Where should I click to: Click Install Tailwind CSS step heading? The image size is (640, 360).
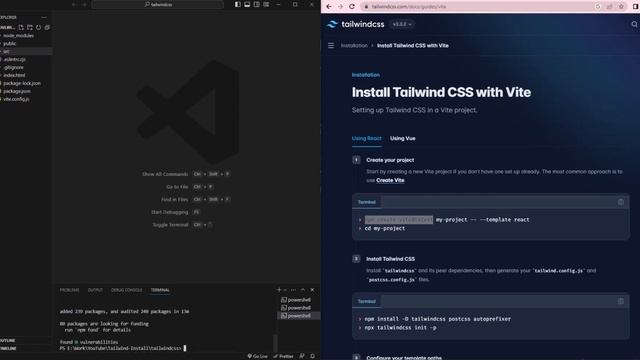[390, 259]
